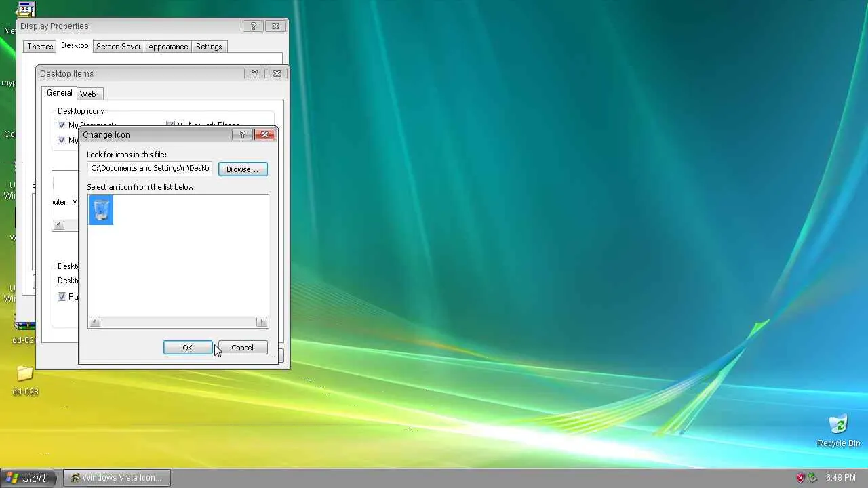
Task: Click the help button in Change Icon dialog
Action: 243,134
